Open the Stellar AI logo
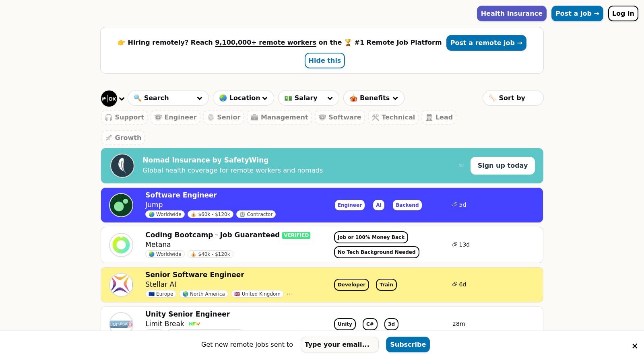644x362 pixels. tap(121, 285)
